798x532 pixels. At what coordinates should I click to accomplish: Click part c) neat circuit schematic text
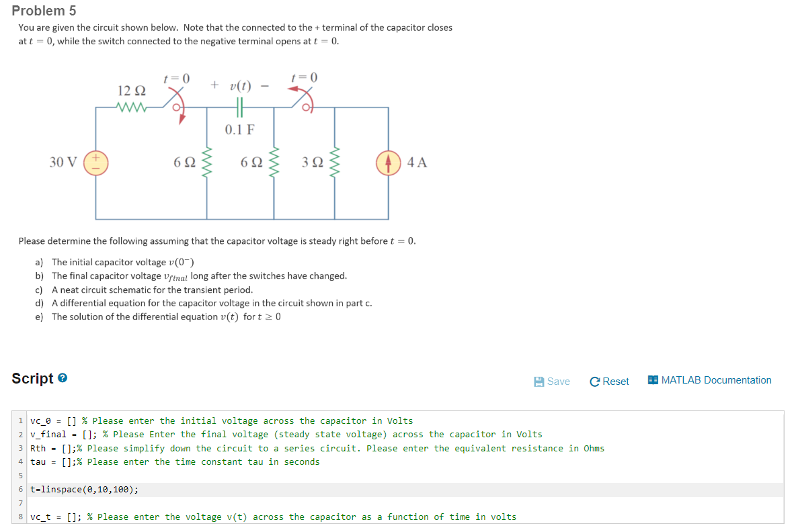[x=152, y=290]
